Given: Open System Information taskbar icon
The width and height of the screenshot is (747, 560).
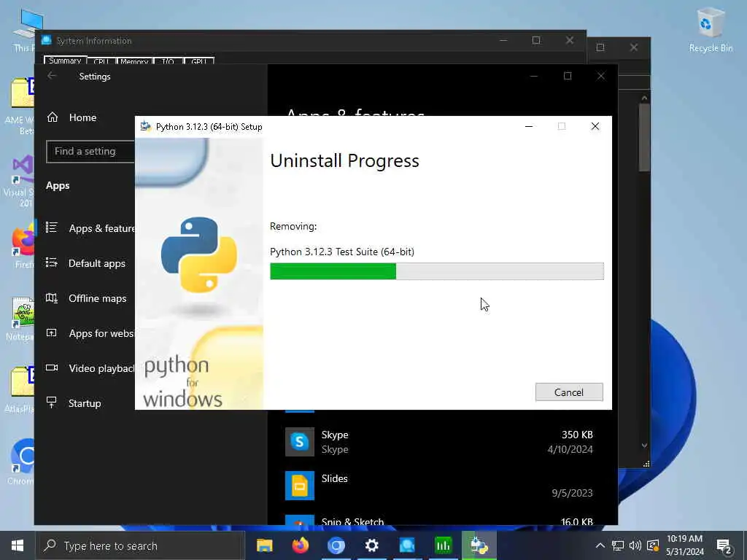Looking at the screenshot, I should point(407,545).
